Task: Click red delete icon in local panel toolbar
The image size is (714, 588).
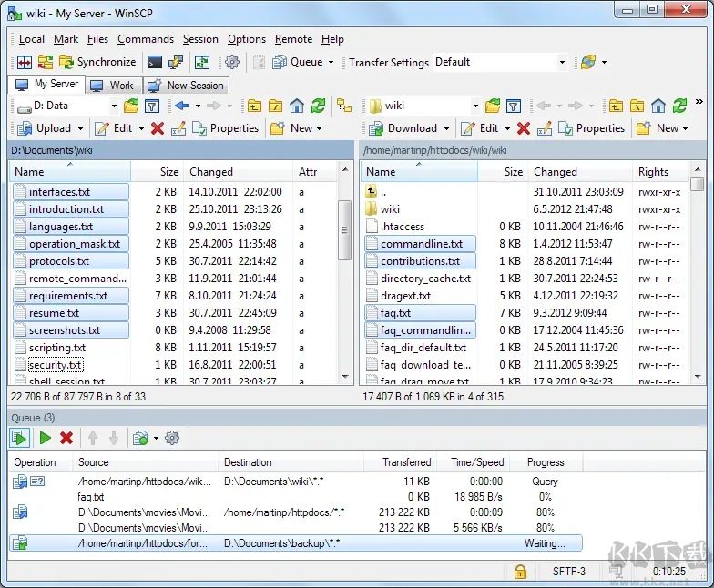Action: tap(158, 128)
